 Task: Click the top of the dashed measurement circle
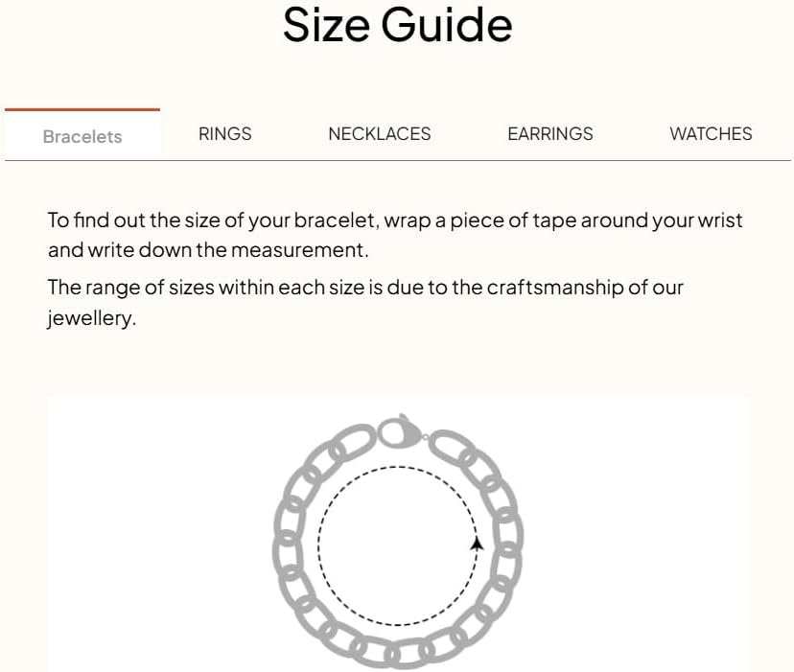point(398,467)
